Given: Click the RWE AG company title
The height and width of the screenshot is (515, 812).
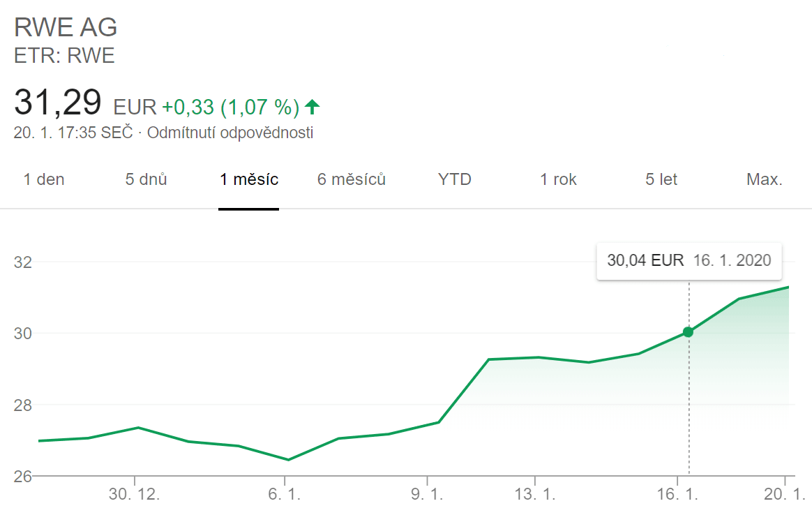Looking at the screenshot, I should point(66,27).
